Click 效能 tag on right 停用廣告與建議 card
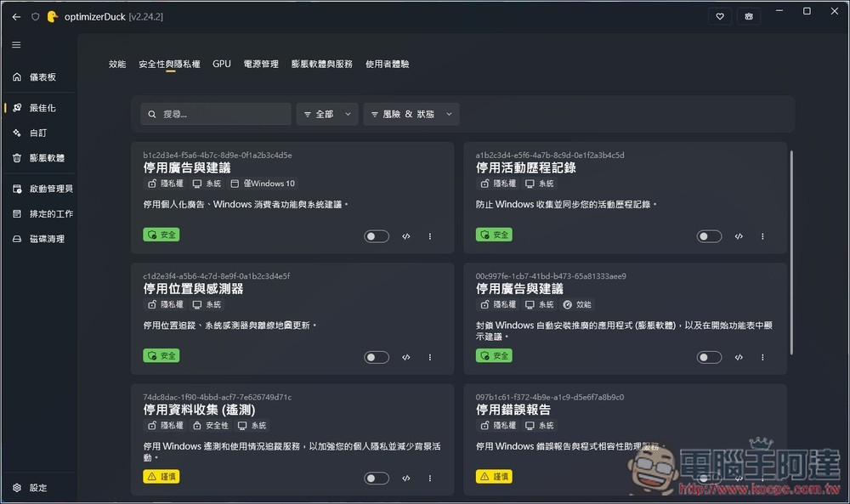Image resolution: width=850 pixels, height=504 pixels. tap(578, 304)
